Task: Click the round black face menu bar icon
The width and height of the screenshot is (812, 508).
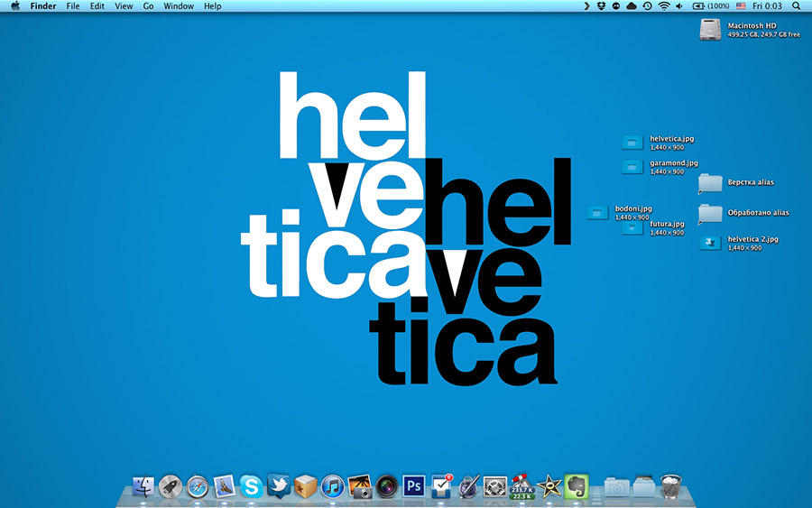Action: [x=615, y=6]
